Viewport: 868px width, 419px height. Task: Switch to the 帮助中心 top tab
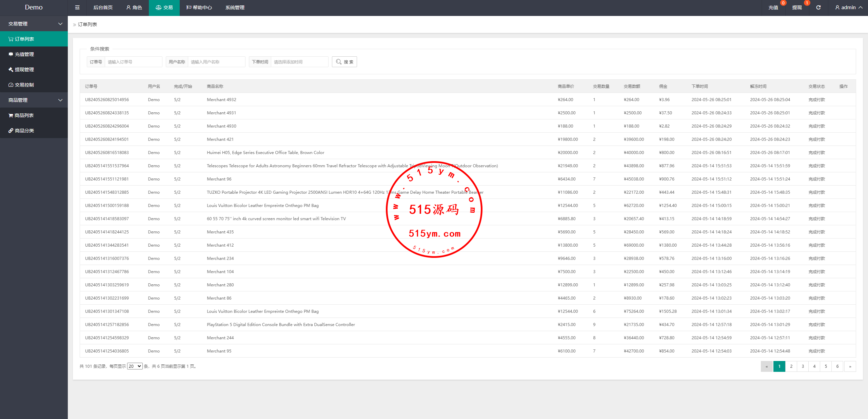(199, 7)
